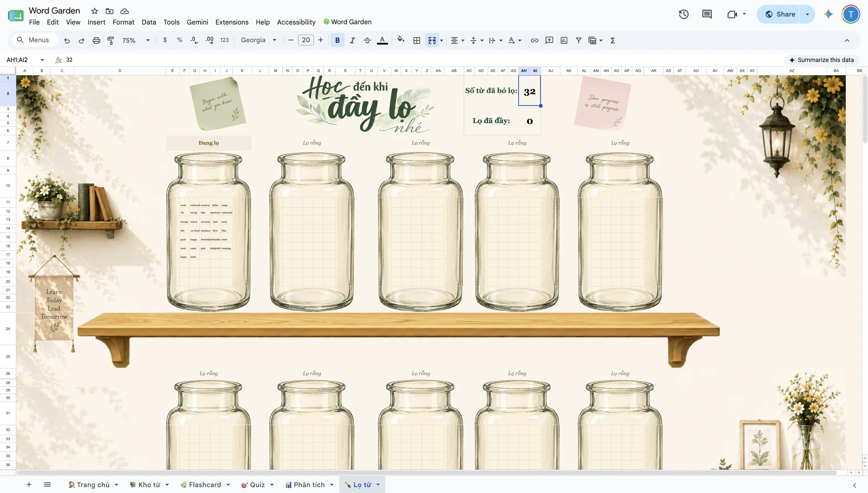The width and height of the screenshot is (868, 493).
Task: Open the Sheets home icon
Action: [16, 16]
